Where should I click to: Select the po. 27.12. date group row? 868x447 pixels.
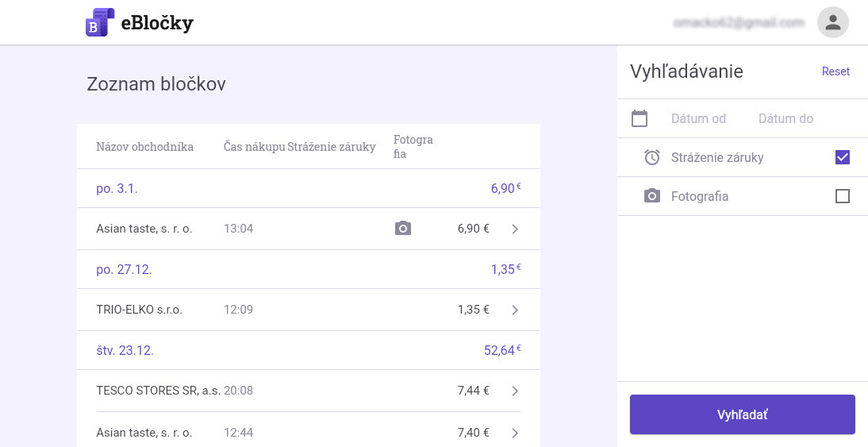[308, 269]
